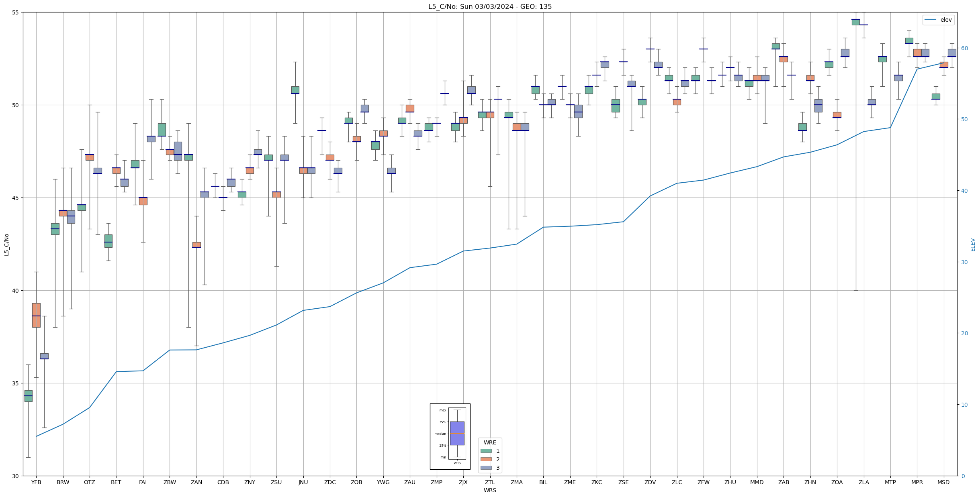Click the boxplot explanation inset diagram
The image size is (980, 497).
click(450, 436)
